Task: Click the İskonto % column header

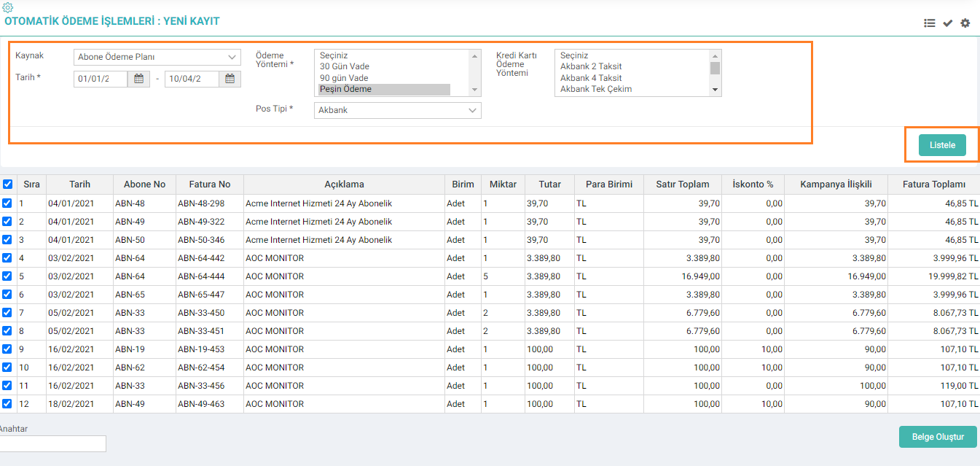Action: 753,185
